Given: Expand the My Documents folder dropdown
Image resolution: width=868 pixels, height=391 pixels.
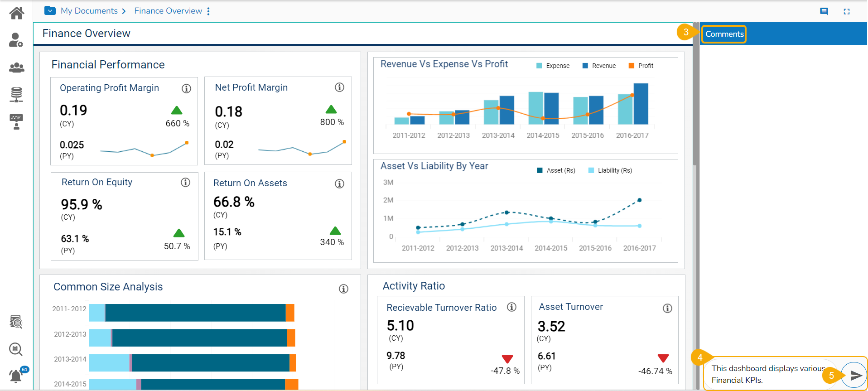Looking at the screenshot, I should [50, 10].
